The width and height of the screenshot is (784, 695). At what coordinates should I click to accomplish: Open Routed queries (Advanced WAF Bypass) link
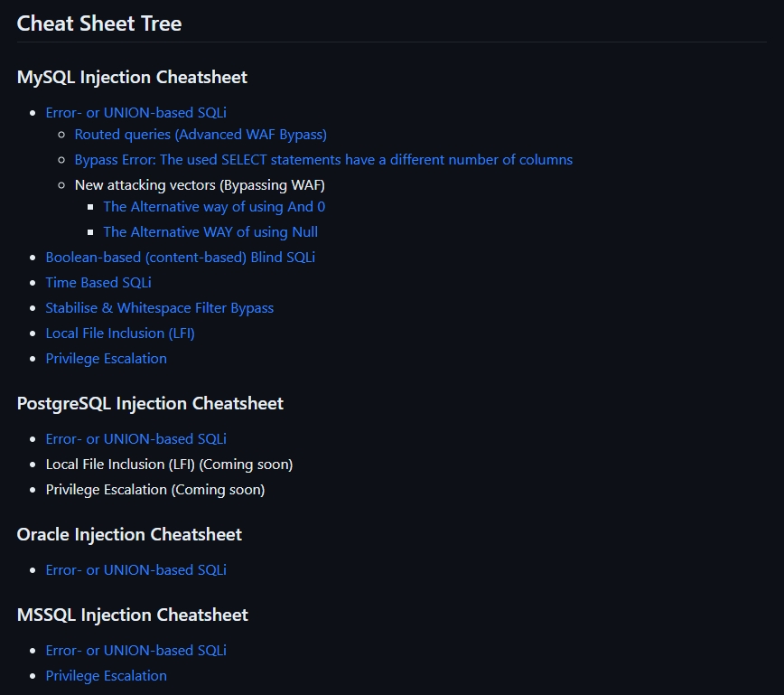[201, 134]
